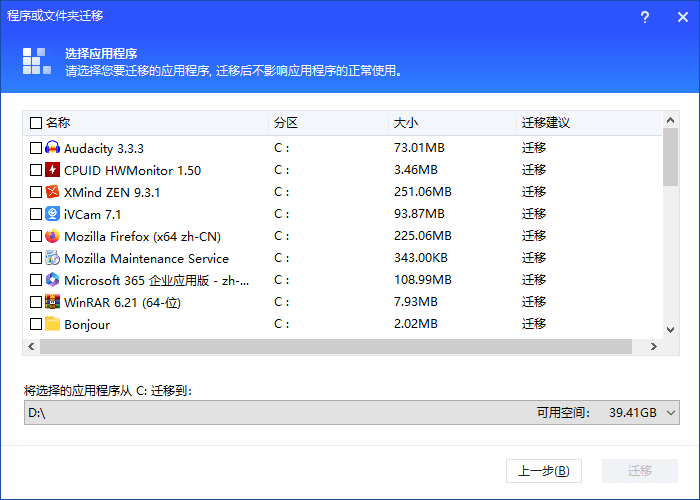This screenshot has width=700, height=500.
Task: Click the 108.99MB size cell
Action: (x=423, y=280)
